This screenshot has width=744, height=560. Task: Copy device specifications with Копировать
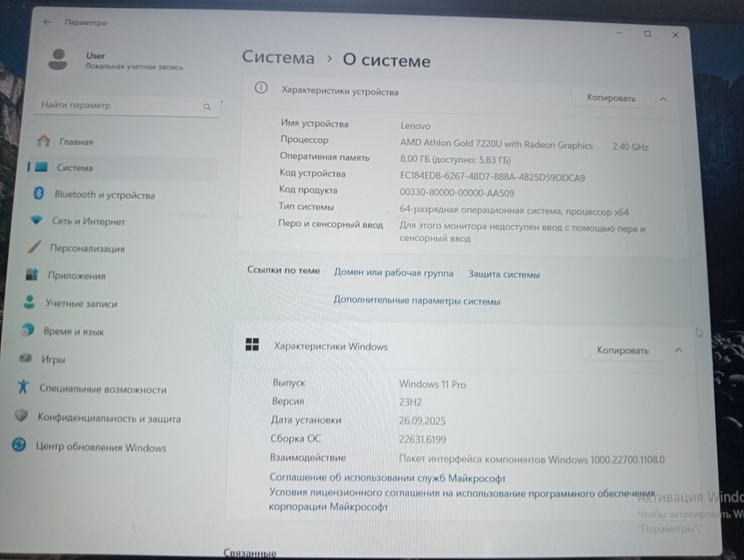coord(611,98)
